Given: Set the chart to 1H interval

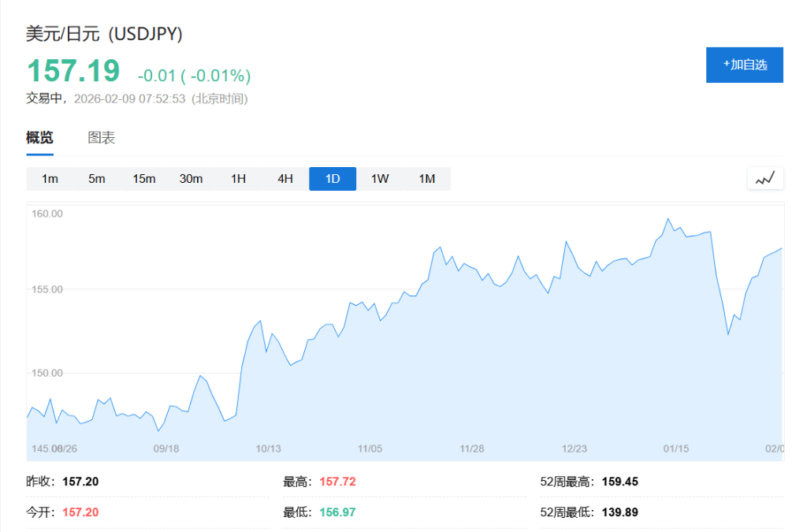Looking at the screenshot, I should coord(238,179).
